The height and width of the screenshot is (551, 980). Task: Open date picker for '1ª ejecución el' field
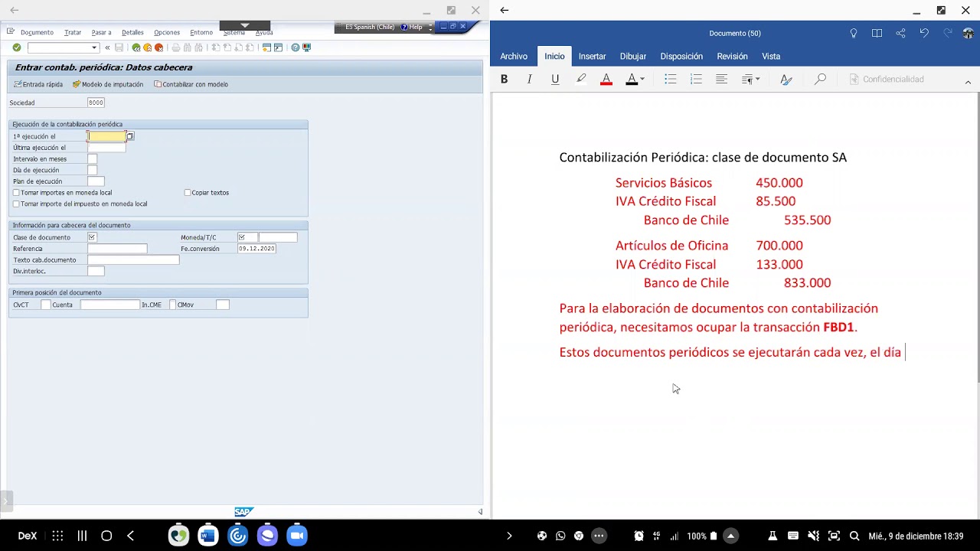tap(130, 136)
